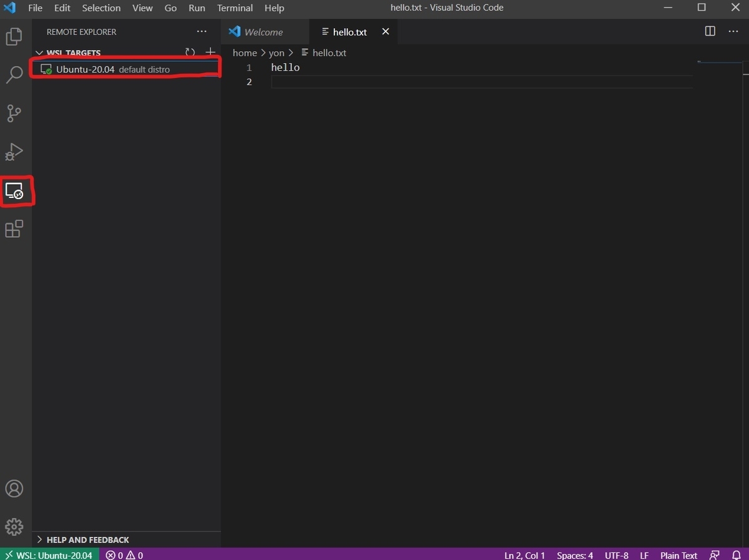
Task: Open the Go menu
Action: click(170, 8)
